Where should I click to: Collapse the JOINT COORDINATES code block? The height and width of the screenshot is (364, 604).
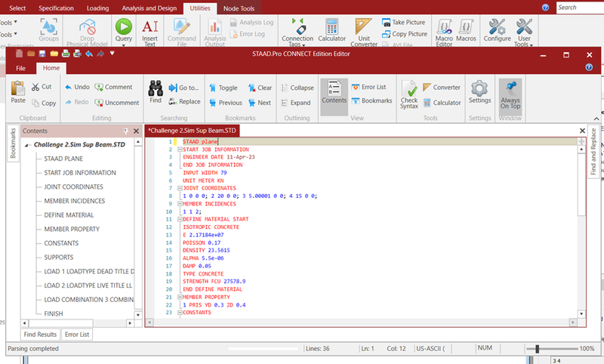coord(180,188)
